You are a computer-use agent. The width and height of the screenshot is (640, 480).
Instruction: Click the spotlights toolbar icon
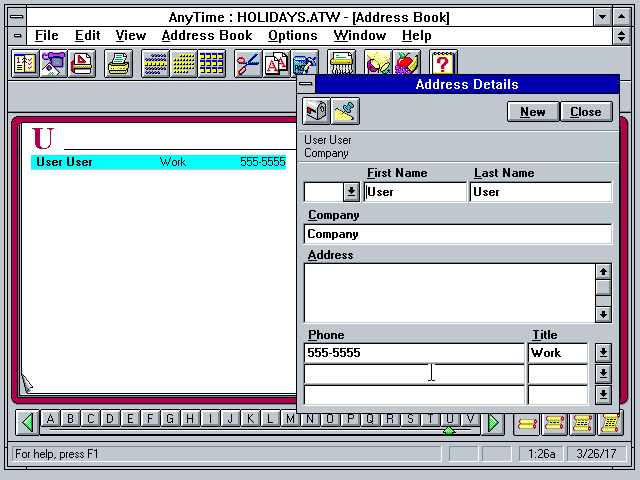coord(378,64)
